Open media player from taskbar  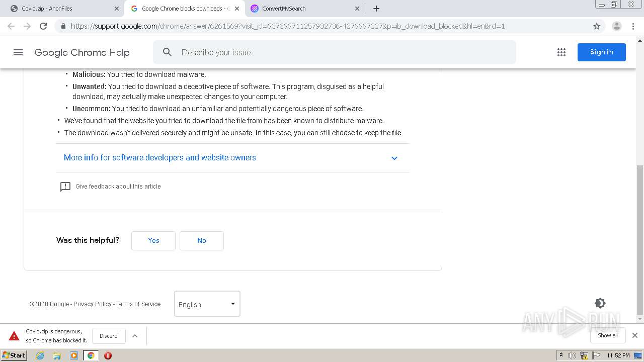(74, 355)
